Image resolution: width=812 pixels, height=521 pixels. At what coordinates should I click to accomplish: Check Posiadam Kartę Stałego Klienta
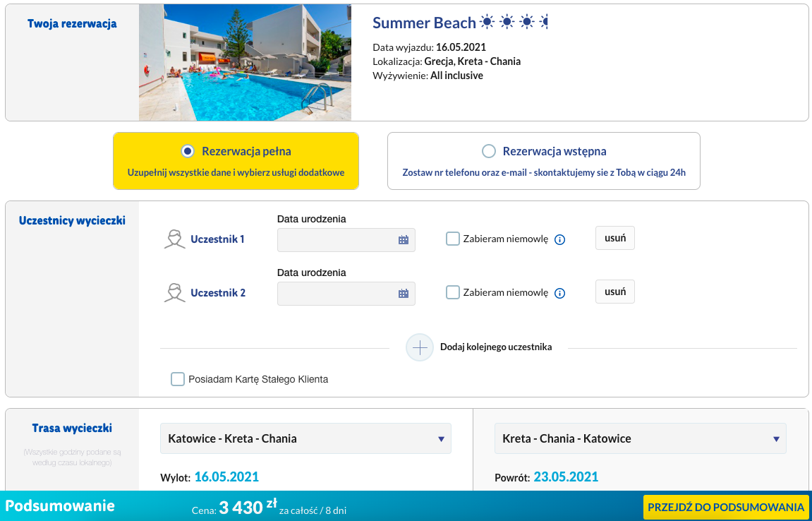click(x=177, y=379)
